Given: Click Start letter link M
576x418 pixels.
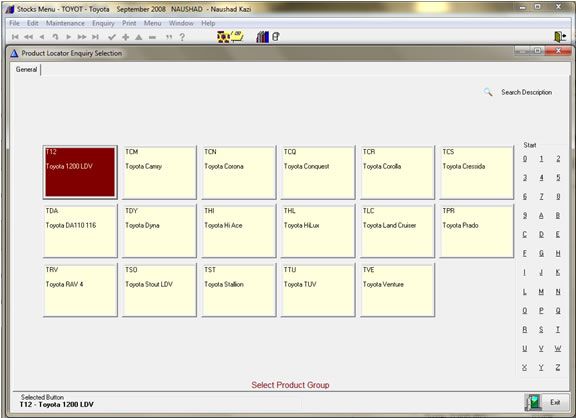Looking at the screenshot, I should click(541, 292).
